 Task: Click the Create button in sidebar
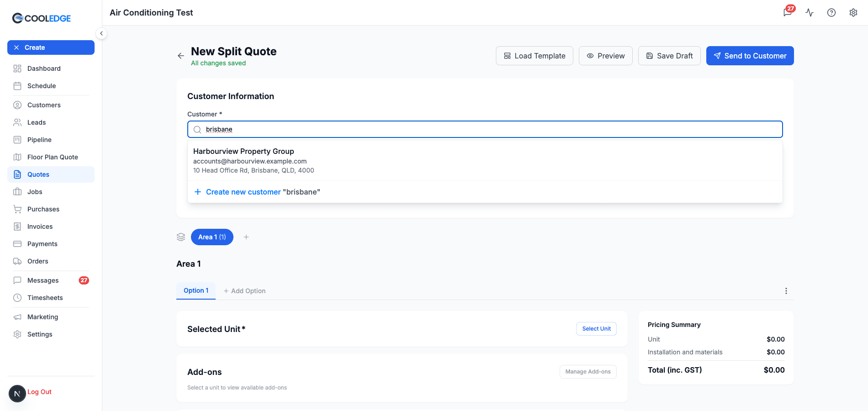(51, 47)
